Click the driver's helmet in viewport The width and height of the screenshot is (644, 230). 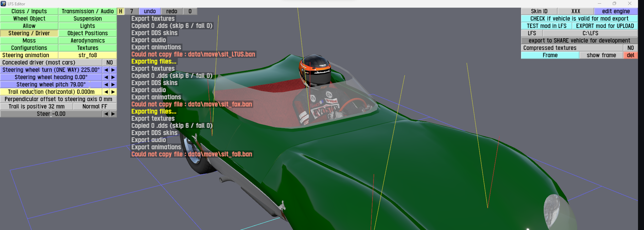[x=315, y=71]
